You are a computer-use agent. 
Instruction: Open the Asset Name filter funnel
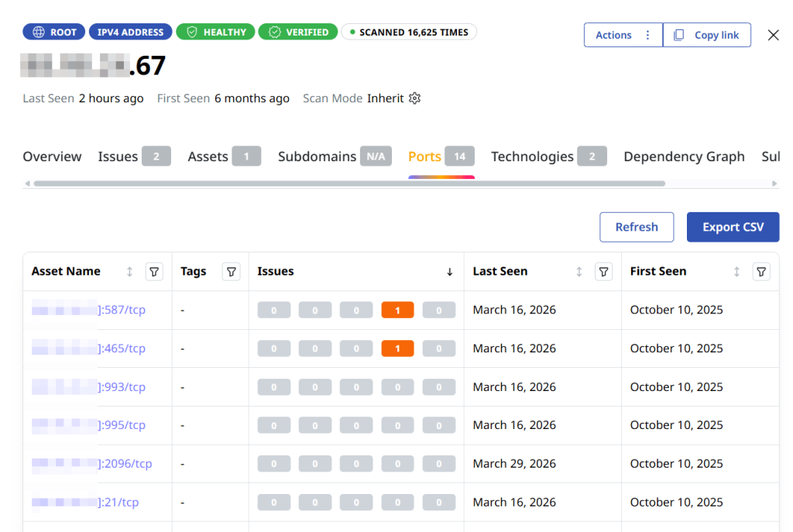[x=154, y=272]
